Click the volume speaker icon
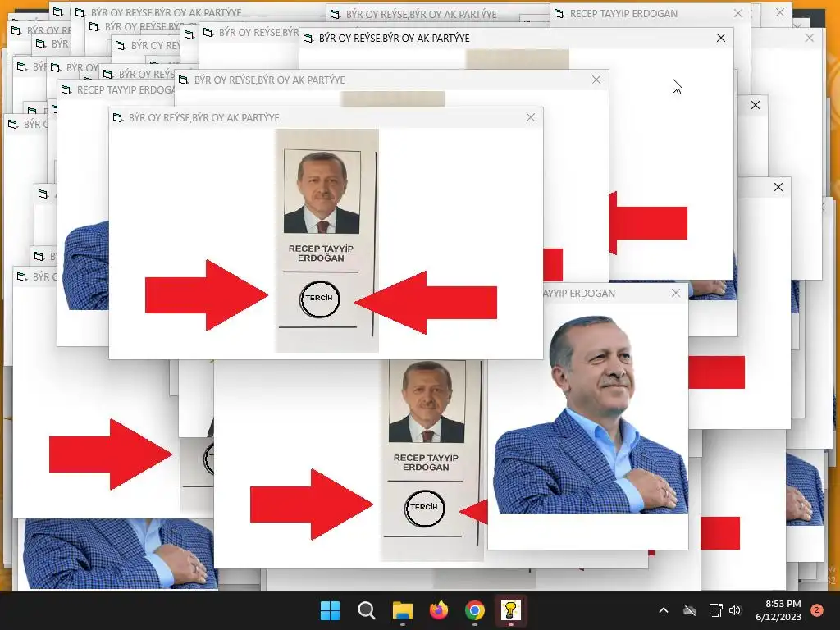The width and height of the screenshot is (840, 630). coord(735,610)
